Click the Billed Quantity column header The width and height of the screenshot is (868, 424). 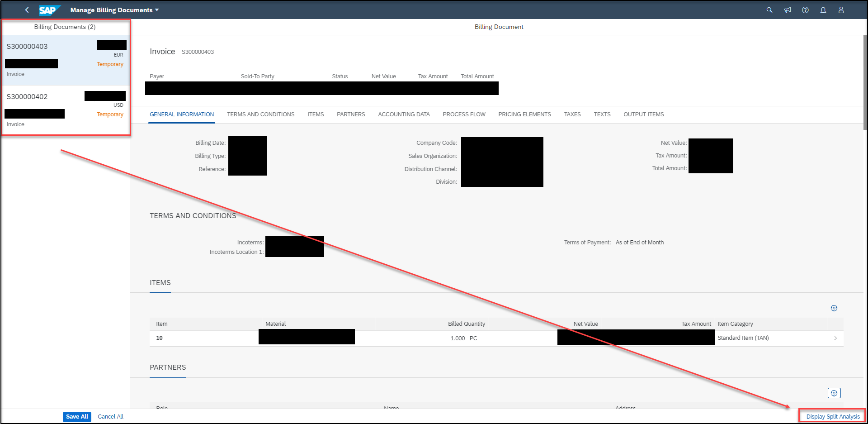click(x=467, y=324)
